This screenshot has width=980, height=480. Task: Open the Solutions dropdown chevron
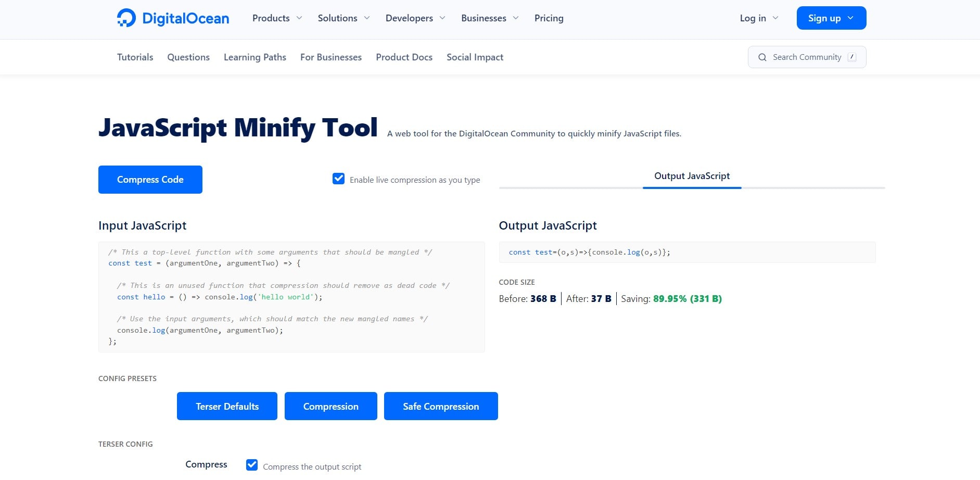[367, 18]
